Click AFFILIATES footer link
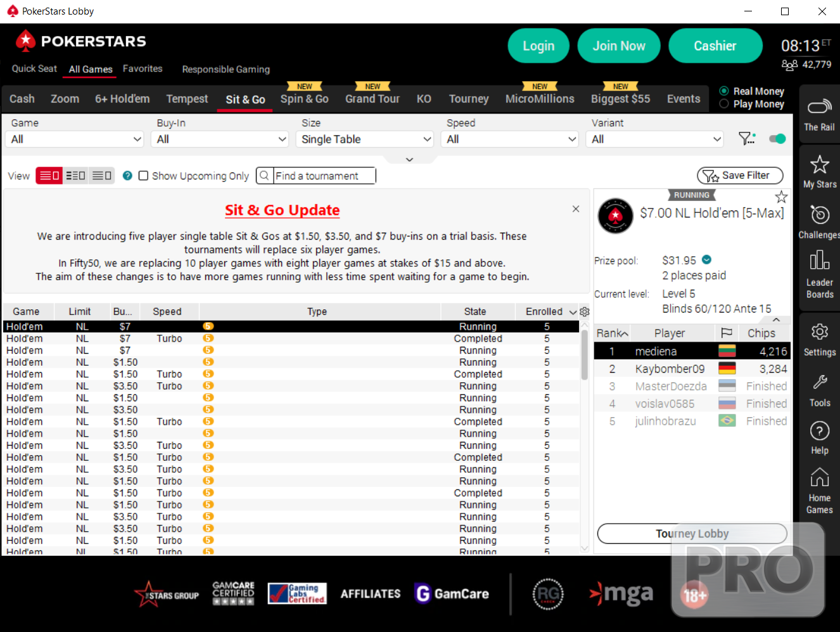The image size is (840, 632). pyautogui.click(x=371, y=594)
